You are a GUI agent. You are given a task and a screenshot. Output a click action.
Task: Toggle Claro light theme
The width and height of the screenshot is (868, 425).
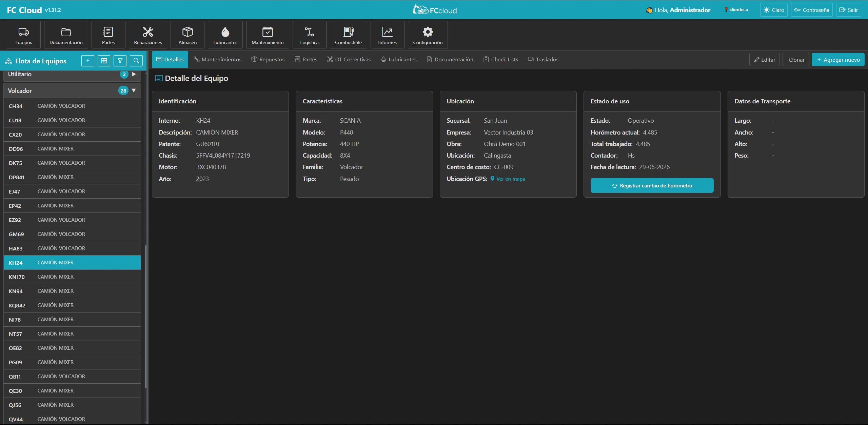[774, 10]
